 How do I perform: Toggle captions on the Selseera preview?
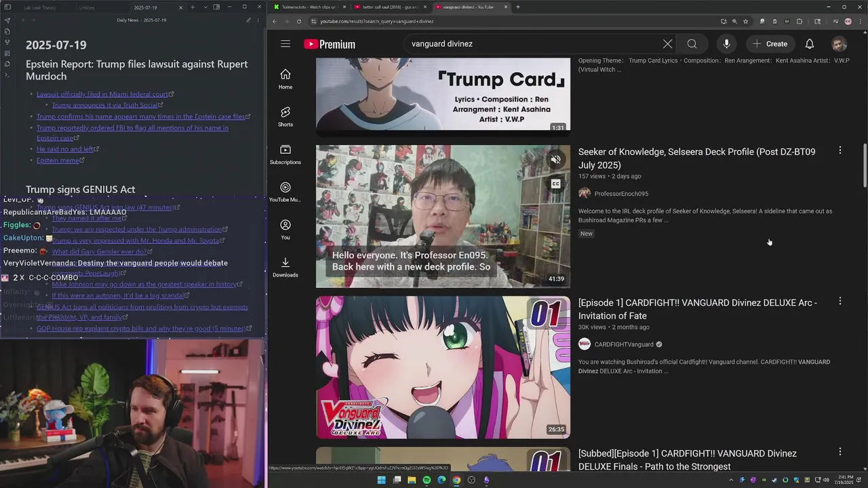(x=555, y=184)
